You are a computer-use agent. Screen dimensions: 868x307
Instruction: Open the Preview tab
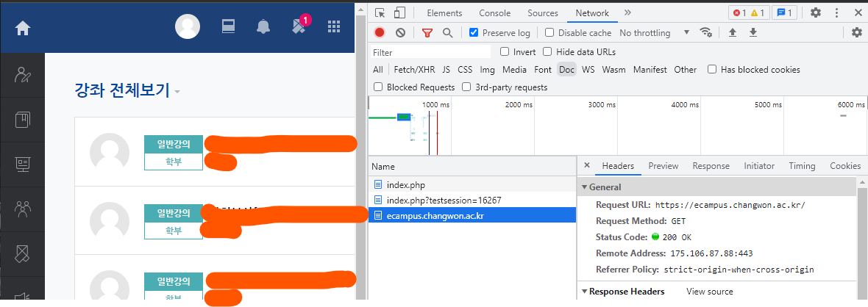click(664, 166)
